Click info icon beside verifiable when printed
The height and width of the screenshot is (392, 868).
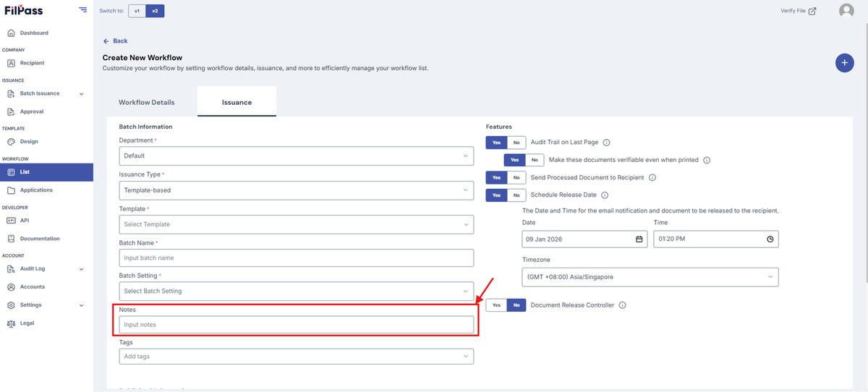click(x=707, y=160)
